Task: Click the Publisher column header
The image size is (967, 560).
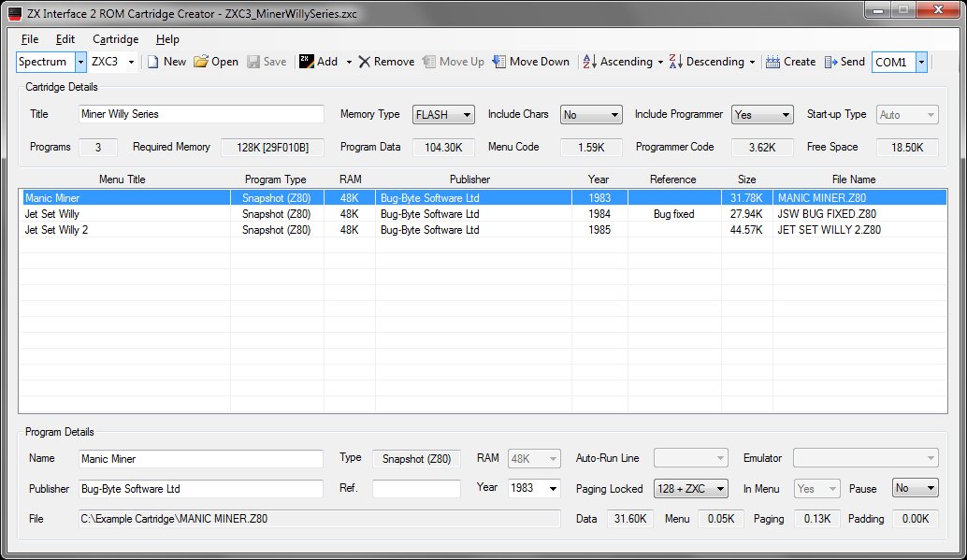Action: tap(469, 179)
